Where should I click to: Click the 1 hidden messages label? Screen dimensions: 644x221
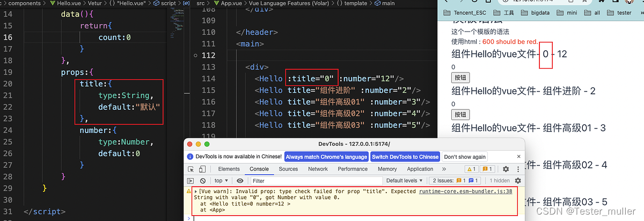click(500, 181)
